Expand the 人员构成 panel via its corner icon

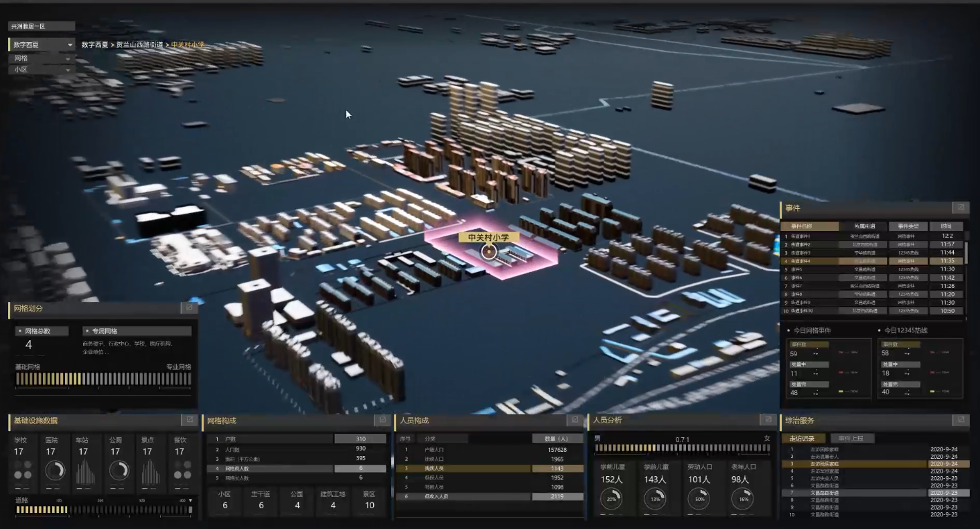coord(574,420)
